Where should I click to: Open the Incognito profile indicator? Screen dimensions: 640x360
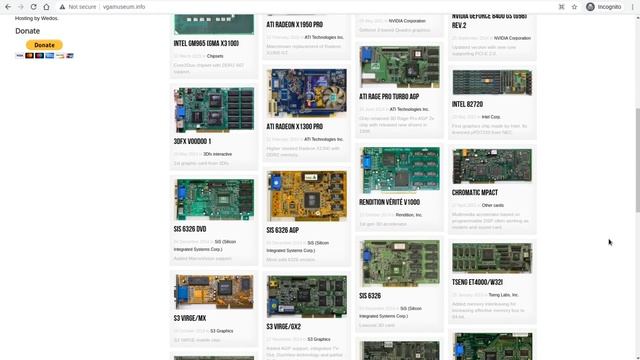click(x=604, y=7)
